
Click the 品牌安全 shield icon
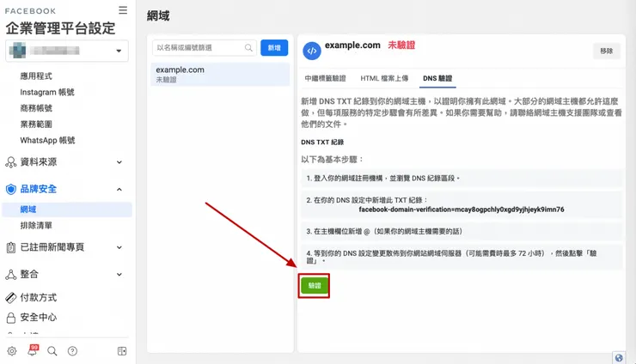pyautogui.click(x=11, y=189)
